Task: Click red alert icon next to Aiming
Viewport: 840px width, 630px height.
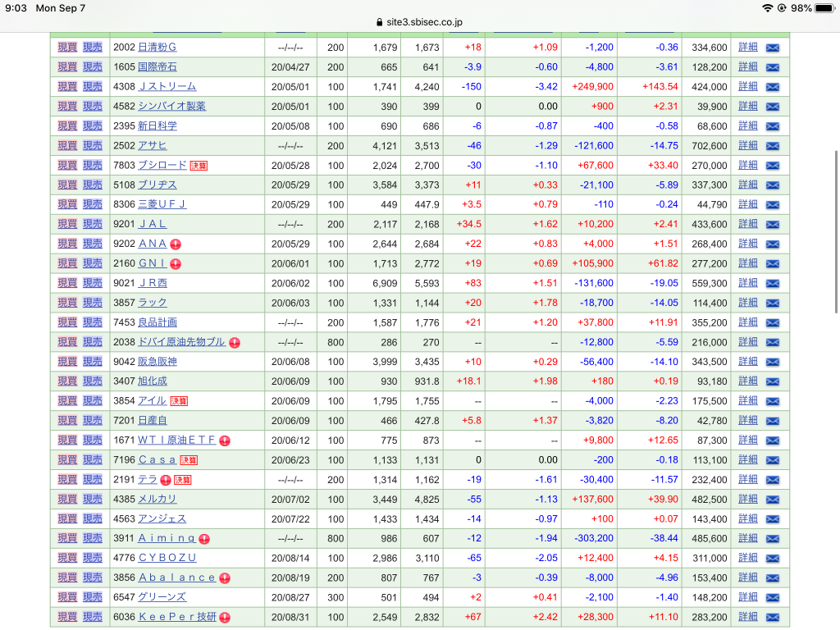Action: (x=204, y=539)
